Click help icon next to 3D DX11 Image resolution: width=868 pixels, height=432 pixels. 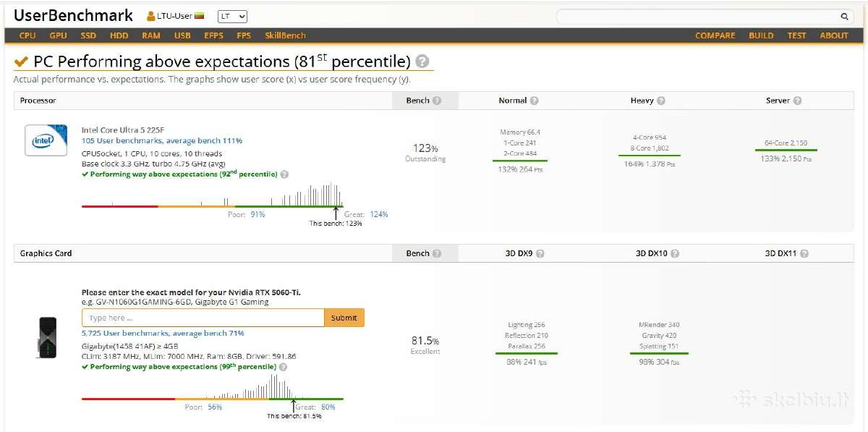pos(804,253)
